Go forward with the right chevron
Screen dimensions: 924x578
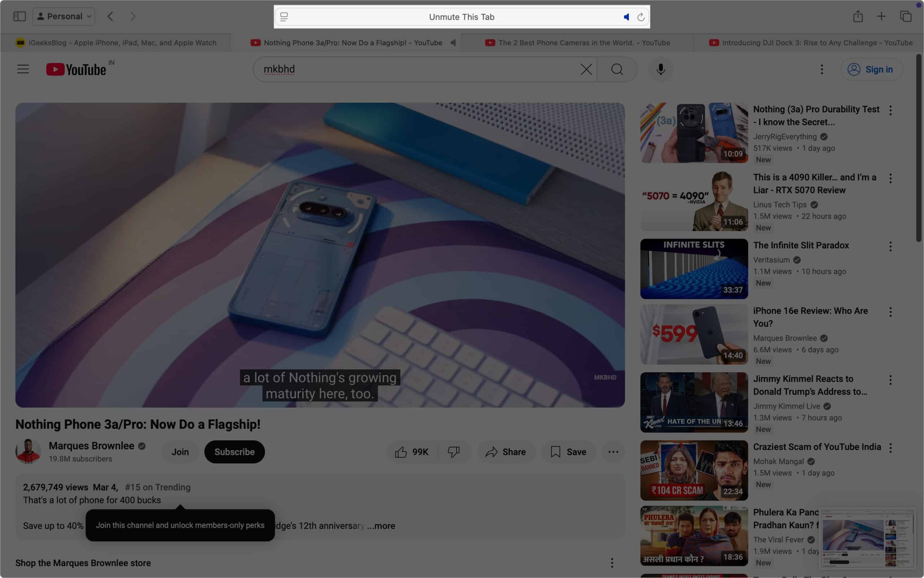(132, 17)
